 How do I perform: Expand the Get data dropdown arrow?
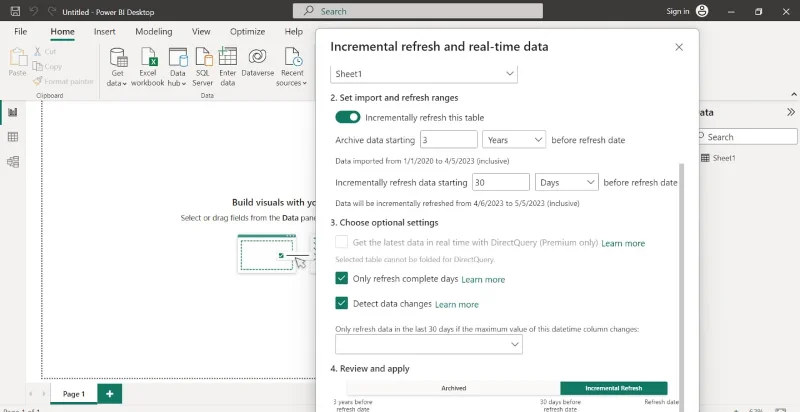coord(124,84)
